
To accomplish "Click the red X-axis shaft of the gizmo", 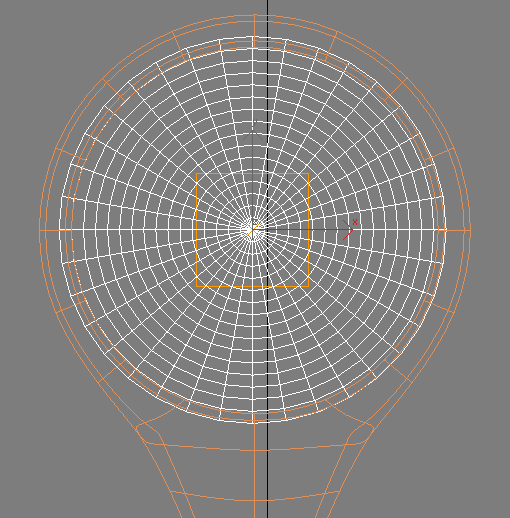I will pos(300,230).
